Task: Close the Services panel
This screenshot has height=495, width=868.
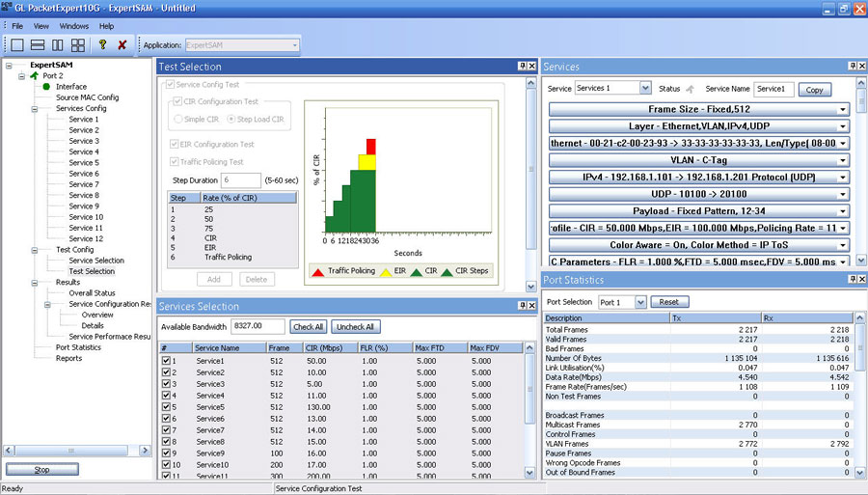Action: pos(862,66)
